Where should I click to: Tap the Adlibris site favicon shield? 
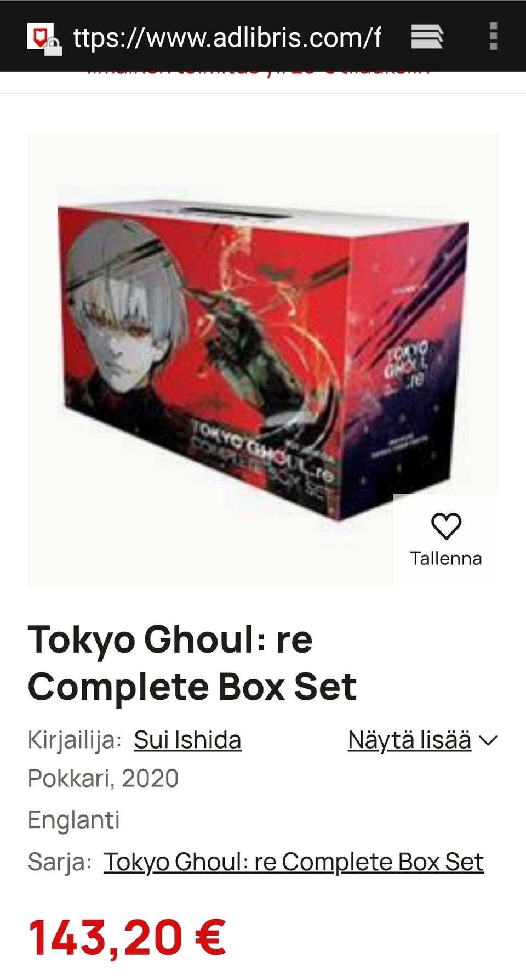[x=39, y=36]
